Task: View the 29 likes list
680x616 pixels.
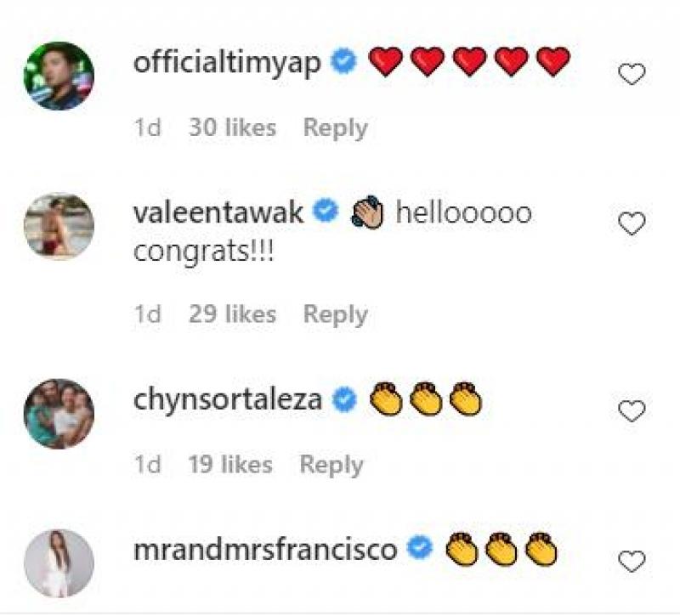Action: point(232,314)
